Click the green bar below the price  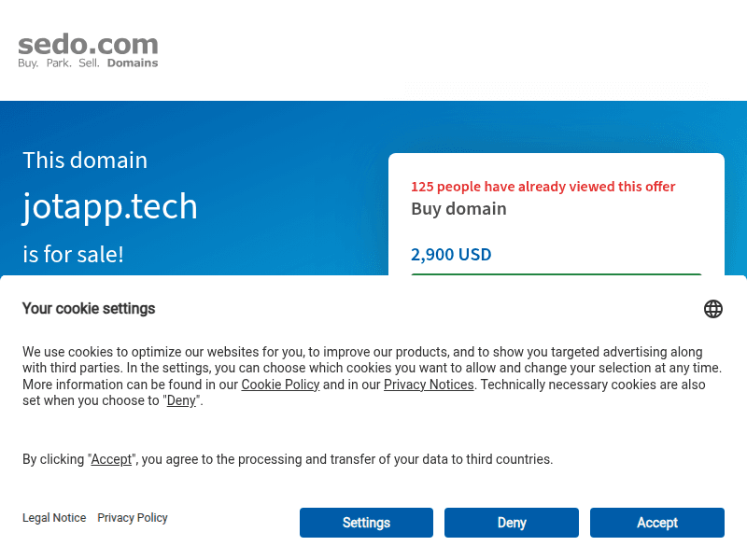click(556, 274)
